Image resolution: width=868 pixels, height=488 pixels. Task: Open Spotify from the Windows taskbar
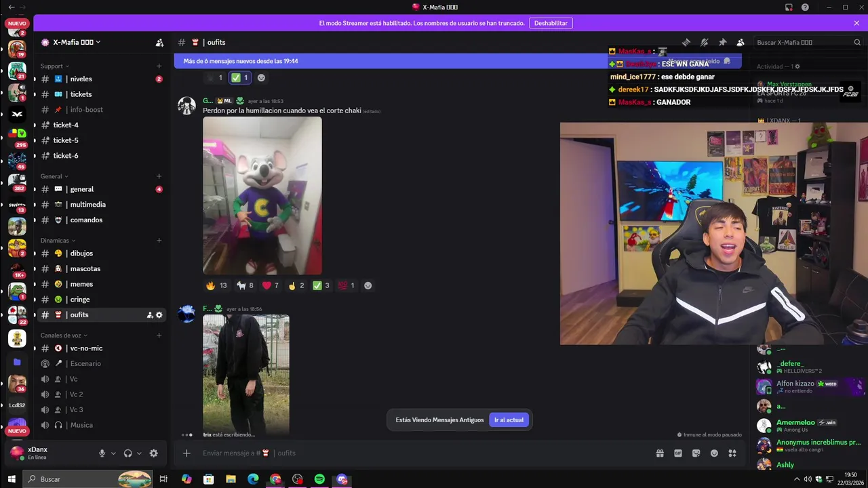(x=319, y=479)
